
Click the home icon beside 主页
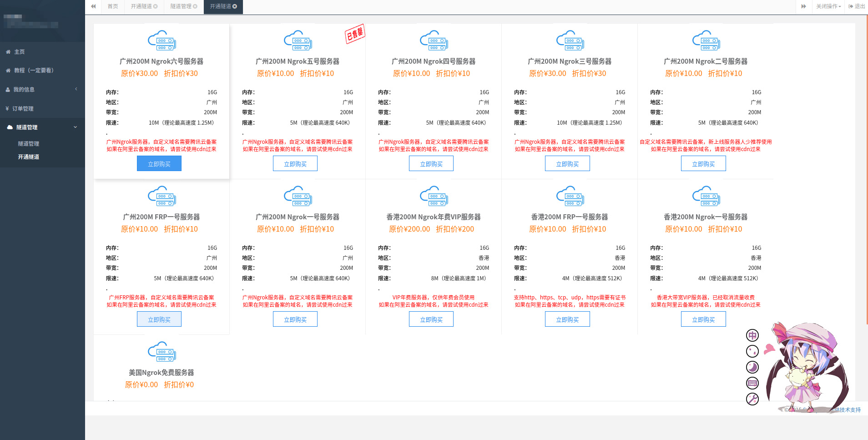8,52
